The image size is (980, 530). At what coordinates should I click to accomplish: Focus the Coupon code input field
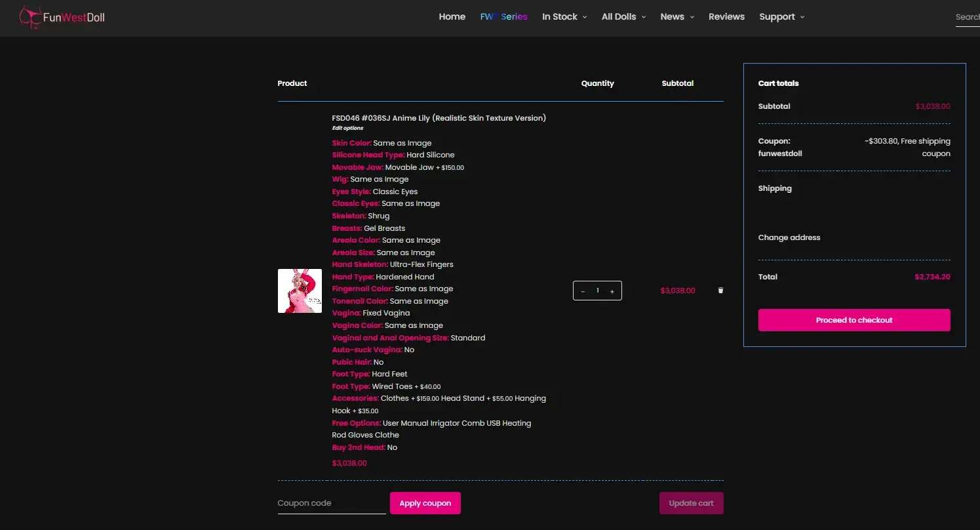click(x=332, y=503)
